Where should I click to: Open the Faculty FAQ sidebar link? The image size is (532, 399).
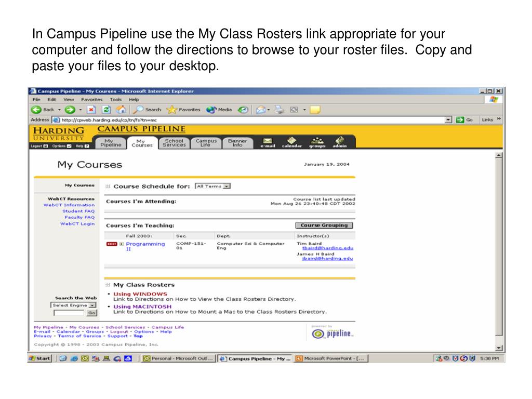coord(79,217)
